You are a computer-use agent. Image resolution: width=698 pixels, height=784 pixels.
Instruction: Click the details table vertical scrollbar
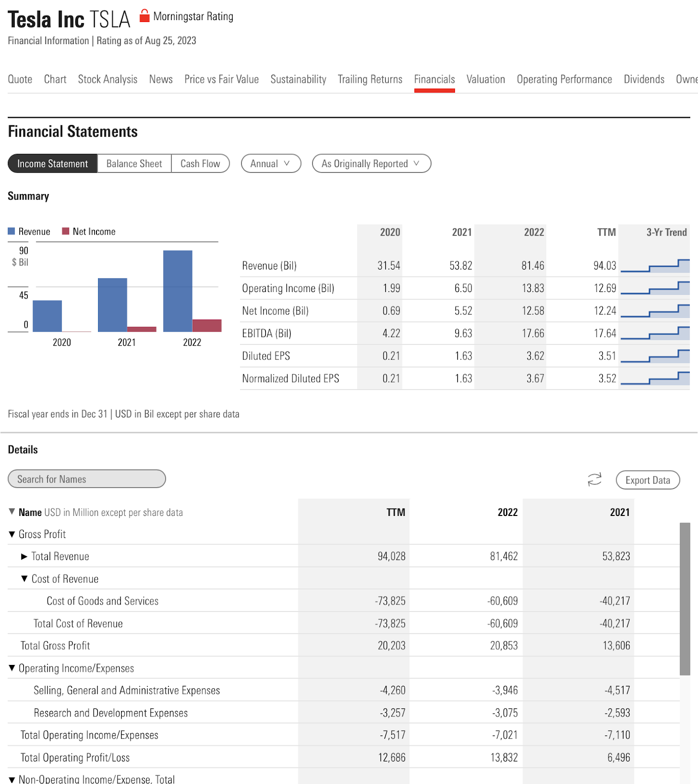tap(685, 599)
